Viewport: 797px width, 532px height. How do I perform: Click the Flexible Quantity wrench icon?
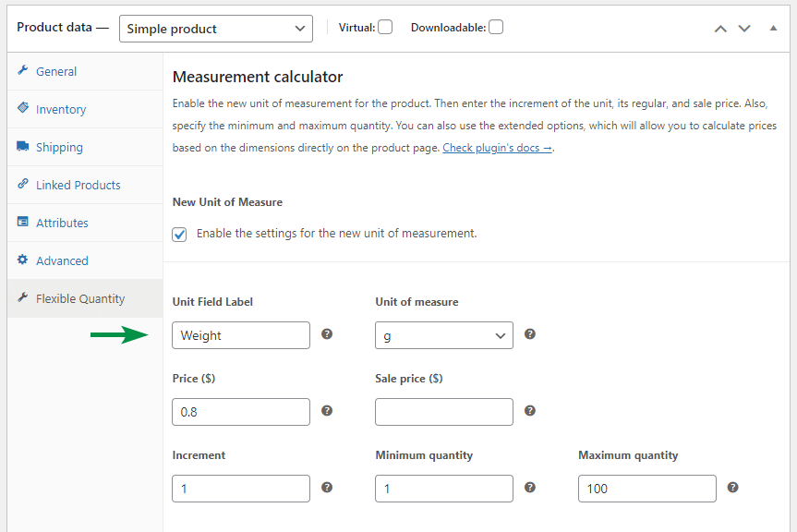22,297
